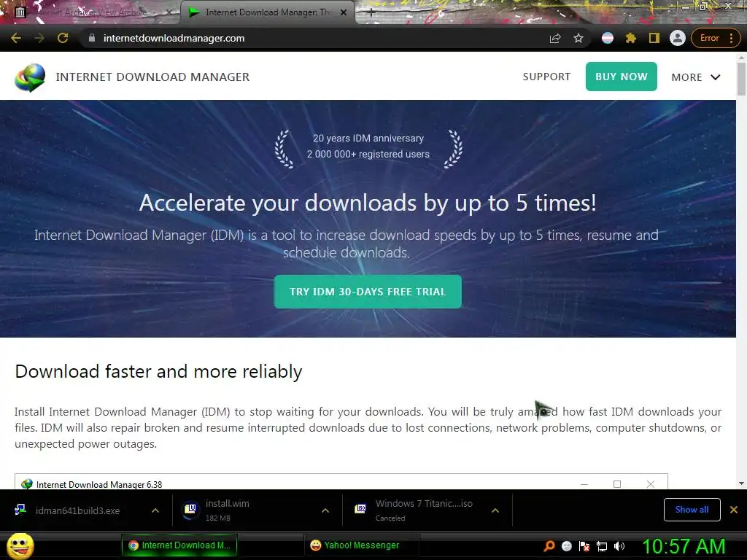Click INTERNET DOWNLOAD MANAGER site title
Image resolution: width=747 pixels, height=560 pixels.
(x=152, y=77)
